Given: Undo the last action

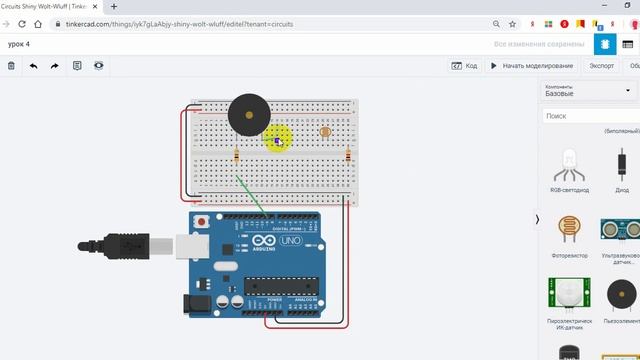Looking at the screenshot, I should coord(33,66).
